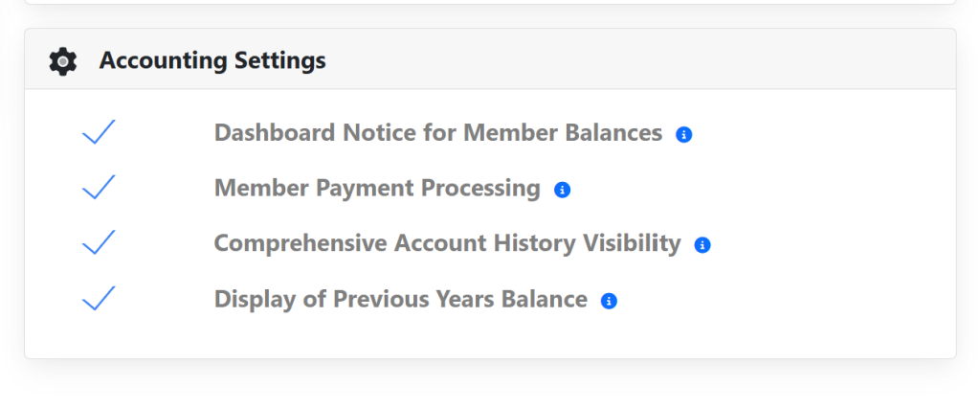Screen dimensions: 980x409
Task: Toggle Comprehensive Account History Visibility checkmark
Action: (99, 243)
